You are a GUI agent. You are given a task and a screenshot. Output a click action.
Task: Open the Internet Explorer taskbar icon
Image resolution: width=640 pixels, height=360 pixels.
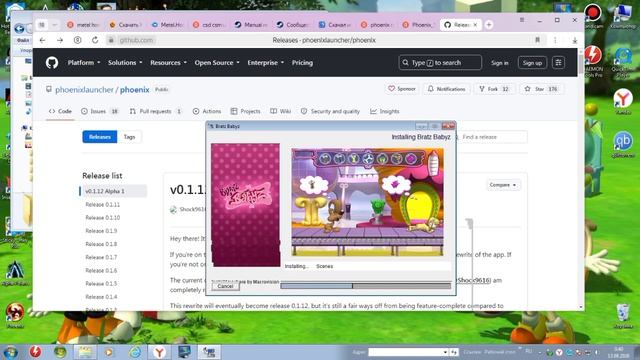(135, 352)
